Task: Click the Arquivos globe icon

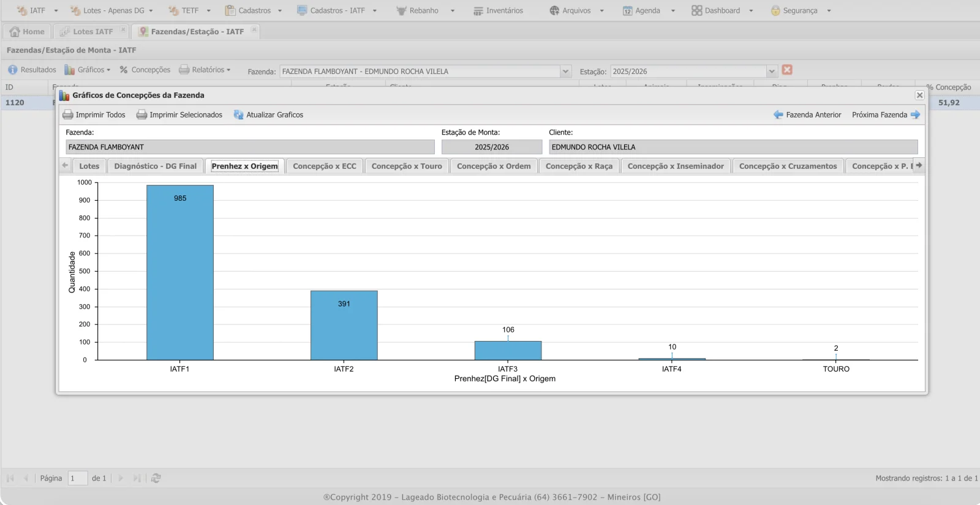Action: 554,10
